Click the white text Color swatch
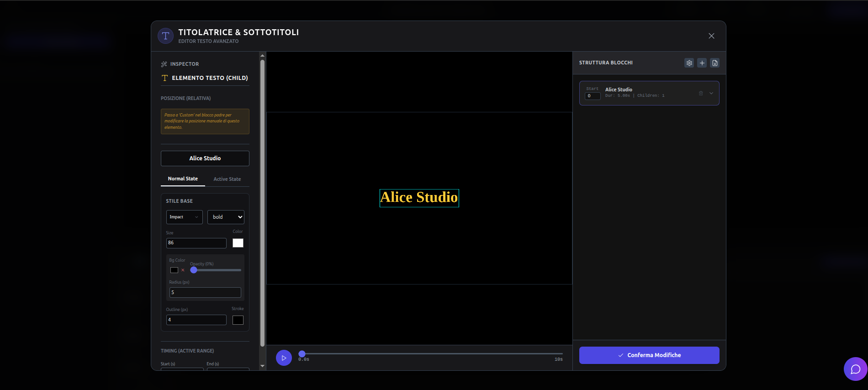Screen dimensions: 868x390 [x=238, y=243]
